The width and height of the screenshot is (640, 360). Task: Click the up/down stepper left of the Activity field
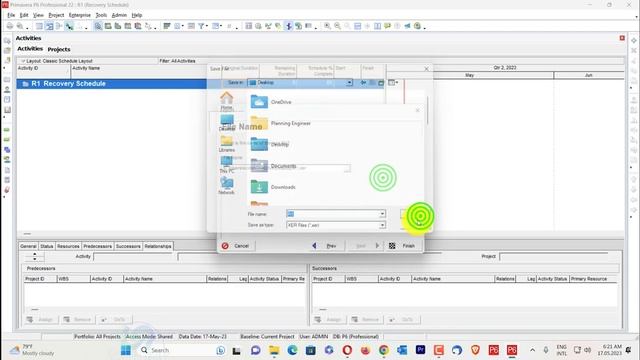pos(35,257)
